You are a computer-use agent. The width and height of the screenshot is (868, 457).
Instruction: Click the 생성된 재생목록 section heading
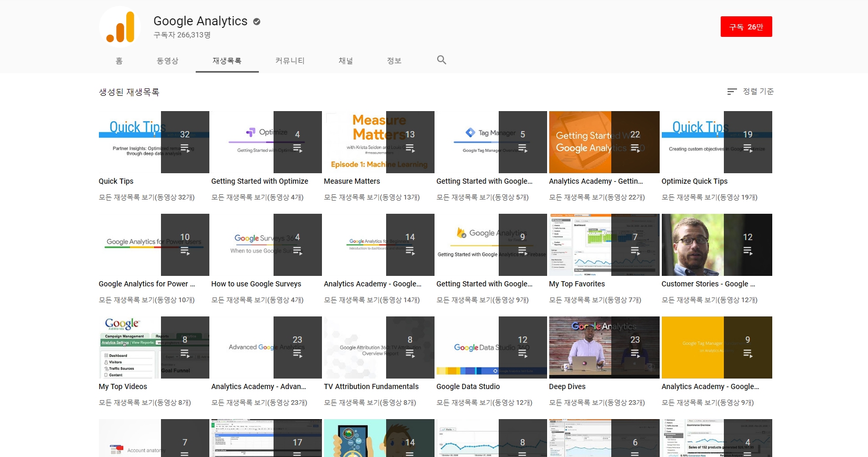pyautogui.click(x=129, y=92)
